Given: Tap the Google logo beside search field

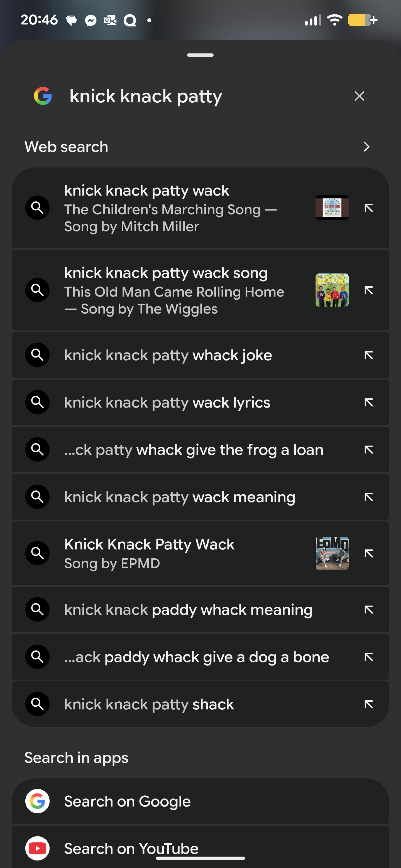Looking at the screenshot, I should click(43, 96).
